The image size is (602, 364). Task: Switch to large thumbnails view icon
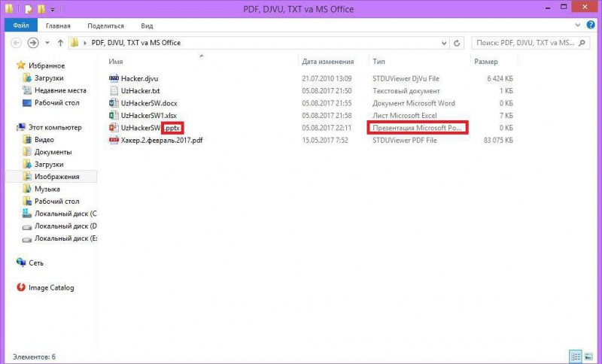click(x=588, y=356)
